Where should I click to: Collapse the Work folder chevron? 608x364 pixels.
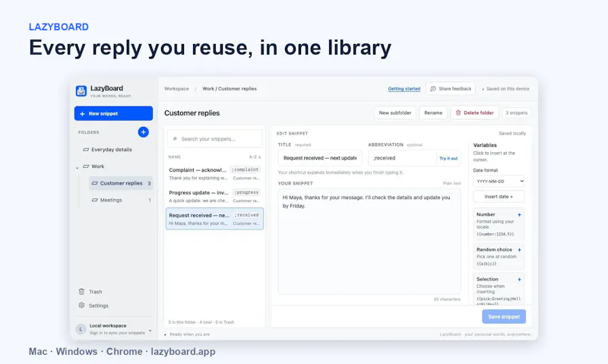click(x=78, y=167)
